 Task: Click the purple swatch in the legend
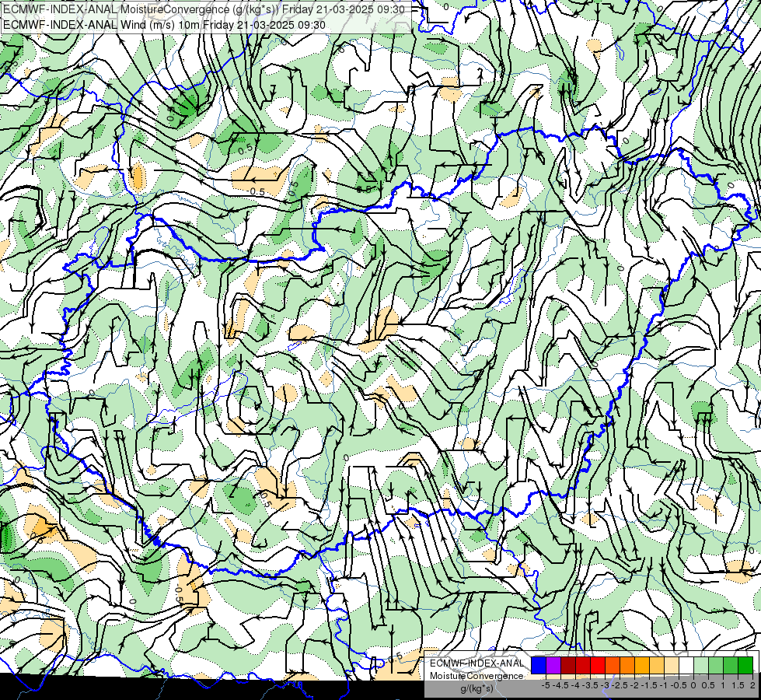point(553,666)
